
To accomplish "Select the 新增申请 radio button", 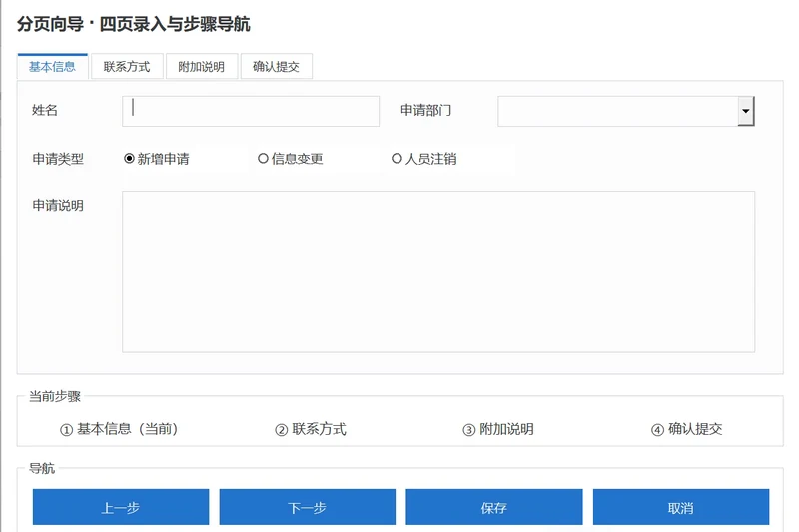I will [x=157, y=159].
